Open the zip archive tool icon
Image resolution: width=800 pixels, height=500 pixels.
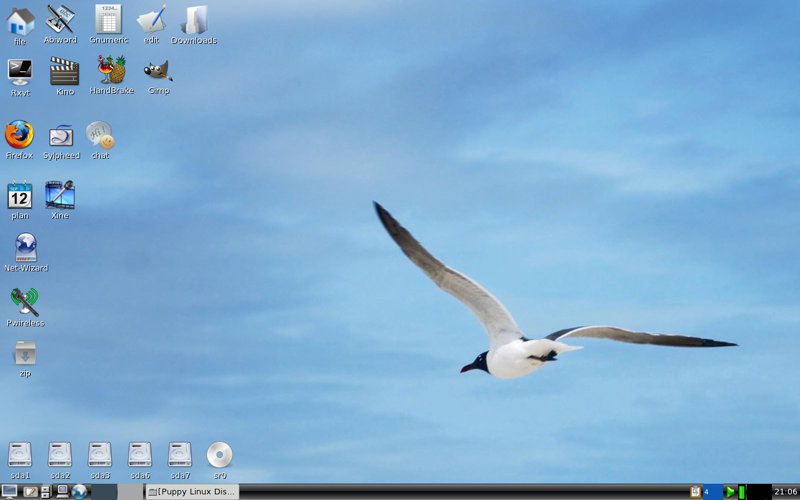pyautogui.click(x=25, y=353)
